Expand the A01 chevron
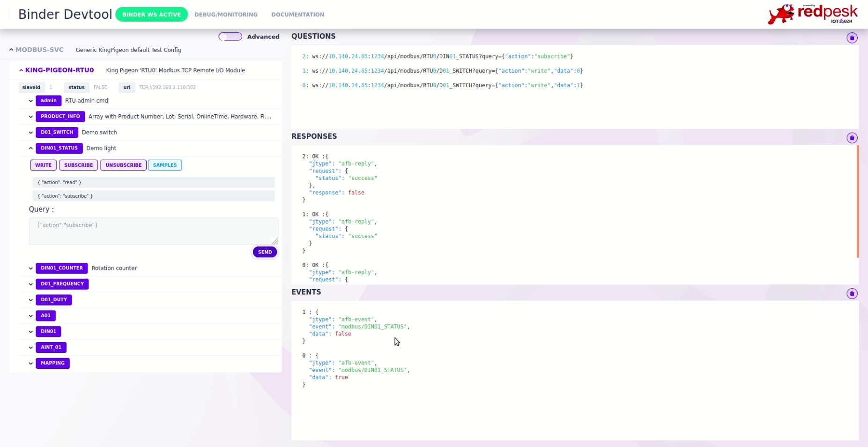Viewport: 868px width, 447px height. tap(31, 316)
